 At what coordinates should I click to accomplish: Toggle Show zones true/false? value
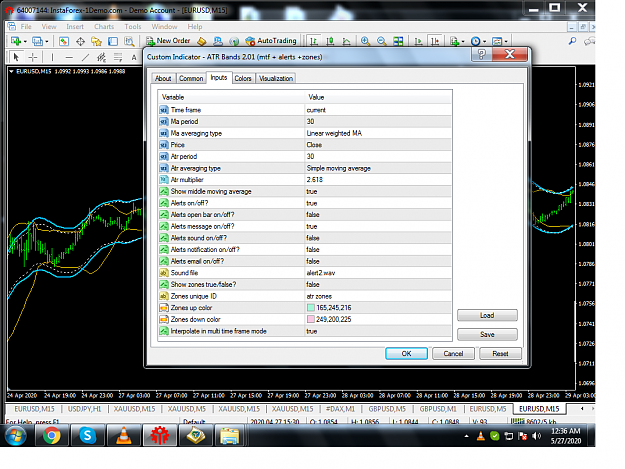pyautogui.click(x=378, y=285)
